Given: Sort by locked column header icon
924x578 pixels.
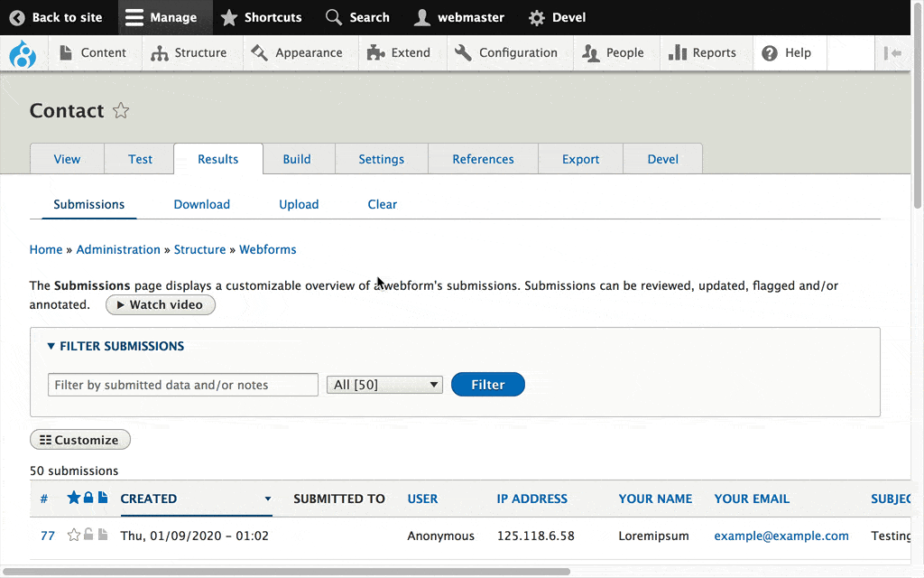Looking at the screenshot, I should (x=88, y=498).
